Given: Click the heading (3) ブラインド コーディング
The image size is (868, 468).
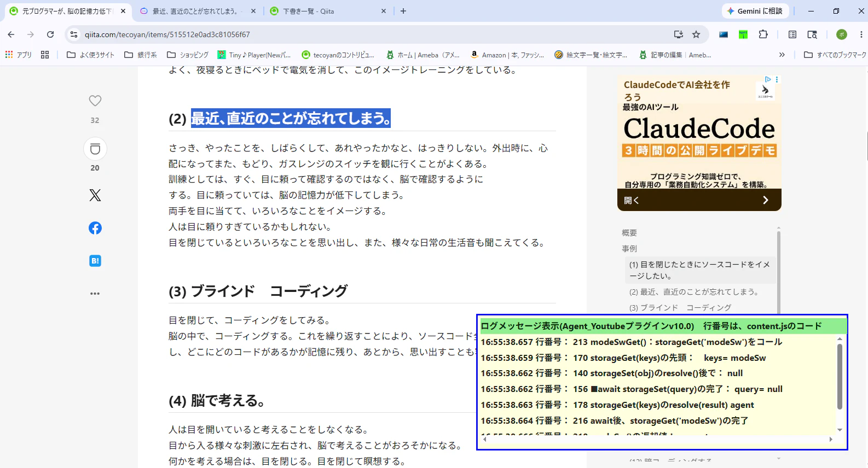Looking at the screenshot, I should point(258,291).
